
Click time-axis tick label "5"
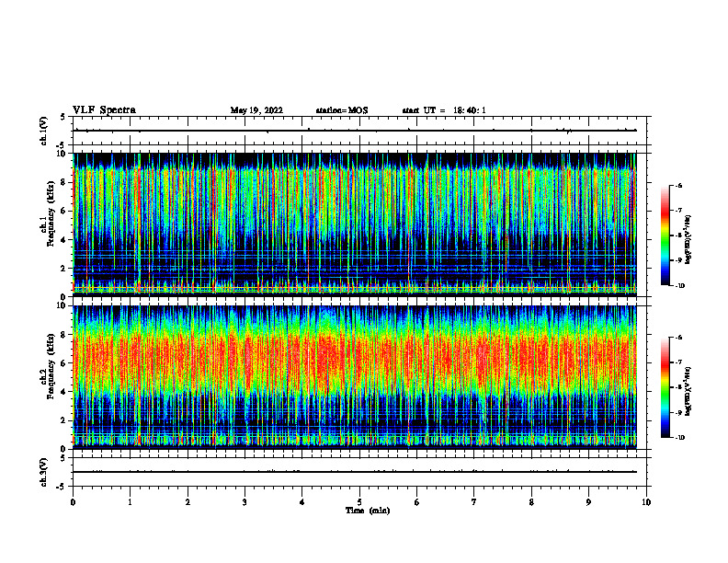pyautogui.click(x=359, y=502)
